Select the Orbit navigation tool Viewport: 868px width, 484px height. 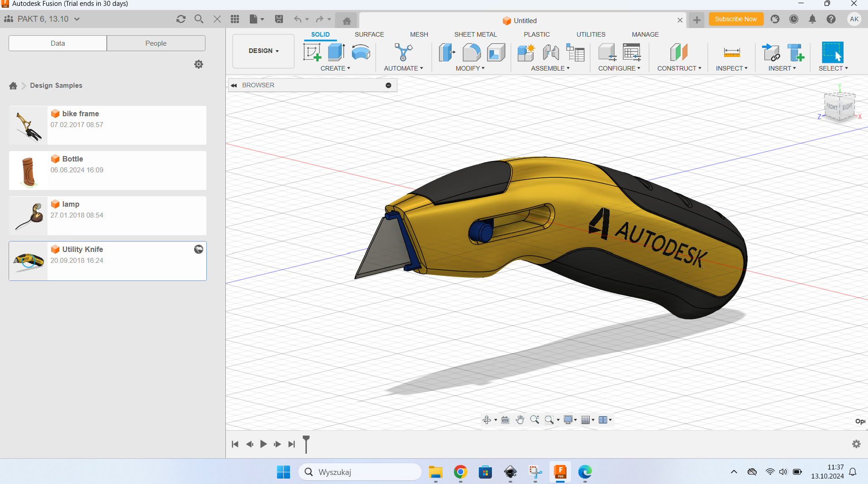point(487,420)
